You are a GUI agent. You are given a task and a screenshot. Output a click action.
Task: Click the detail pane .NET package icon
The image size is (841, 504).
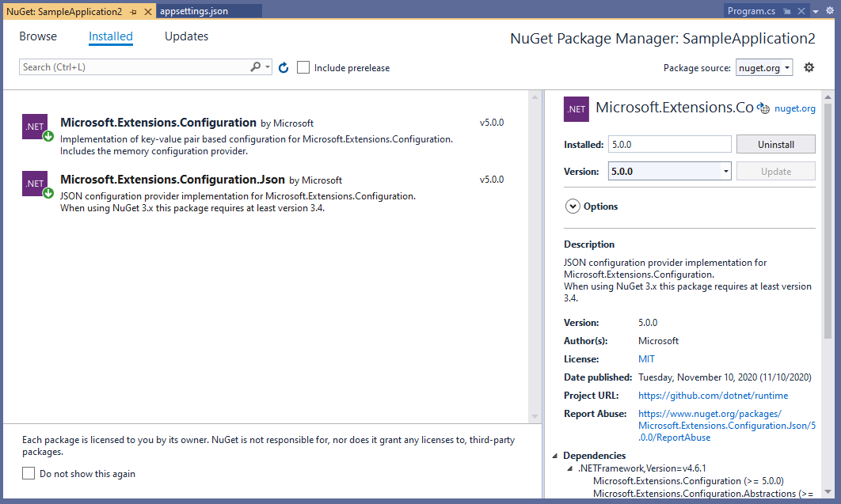coord(577,109)
